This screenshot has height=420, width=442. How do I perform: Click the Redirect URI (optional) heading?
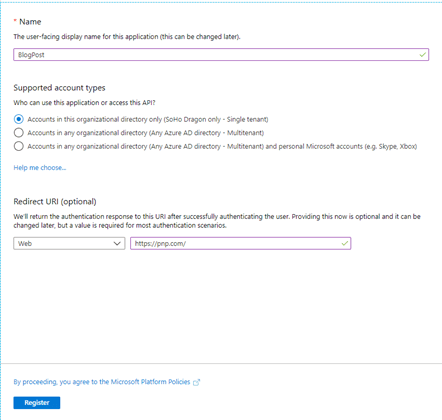coord(55,201)
